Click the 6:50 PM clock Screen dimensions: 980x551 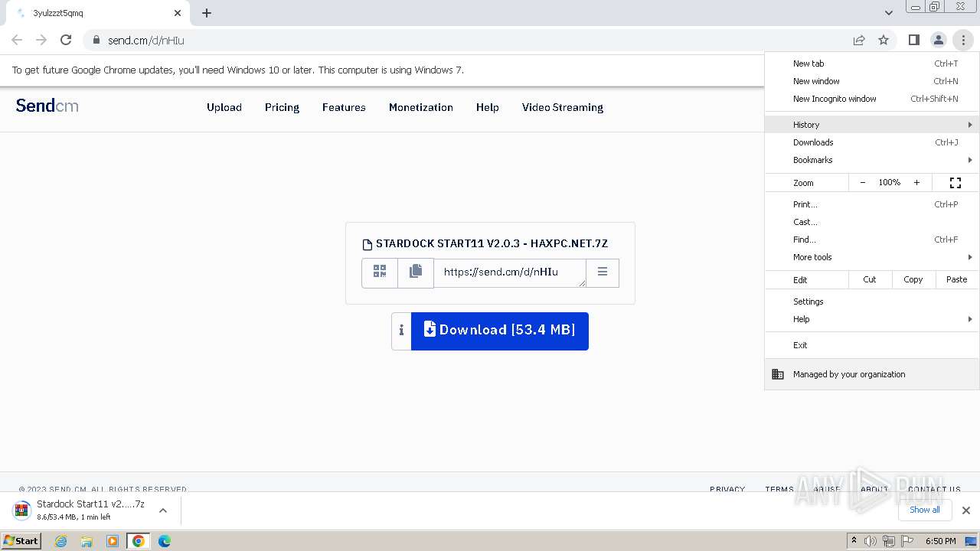[x=940, y=541]
